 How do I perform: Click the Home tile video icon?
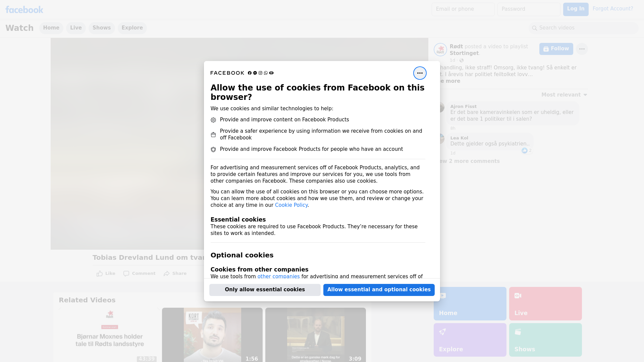(x=442, y=296)
